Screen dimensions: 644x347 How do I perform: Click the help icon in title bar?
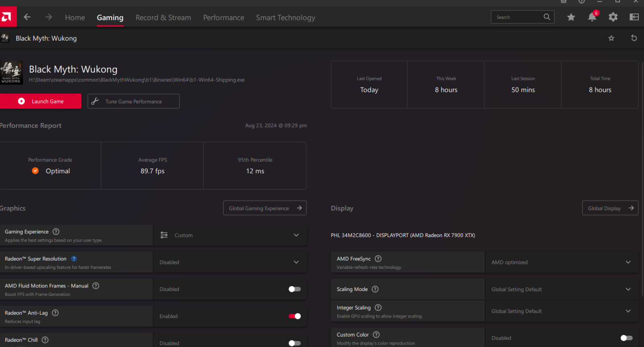tap(582, 2)
